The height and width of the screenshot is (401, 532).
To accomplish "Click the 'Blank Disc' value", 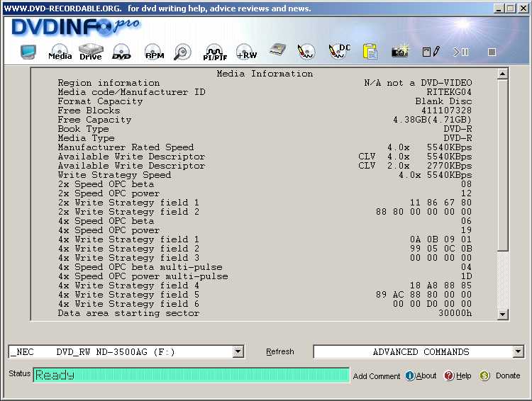I will 443,101.
